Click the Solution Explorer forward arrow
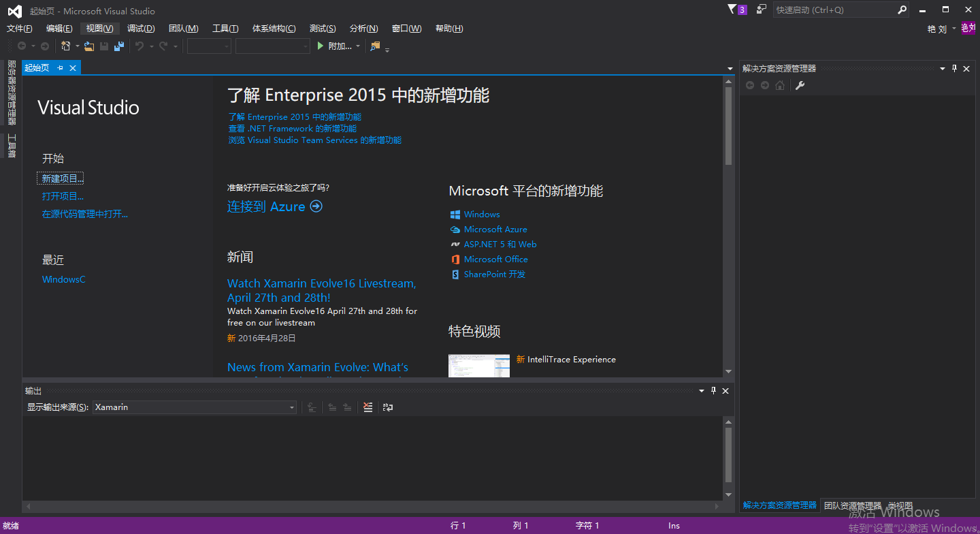 pos(765,85)
